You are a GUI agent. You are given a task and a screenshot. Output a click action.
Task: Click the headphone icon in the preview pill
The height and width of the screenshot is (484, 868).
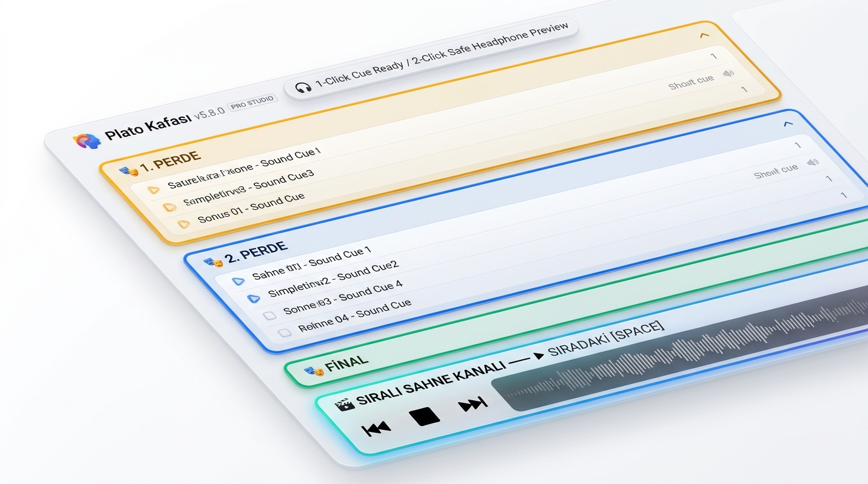[303, 87]
